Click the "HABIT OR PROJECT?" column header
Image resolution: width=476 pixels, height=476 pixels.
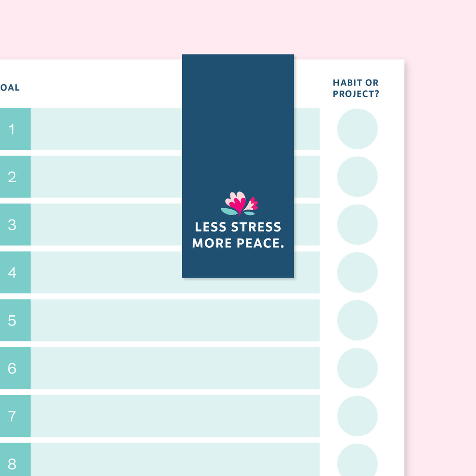coord(356,88)
